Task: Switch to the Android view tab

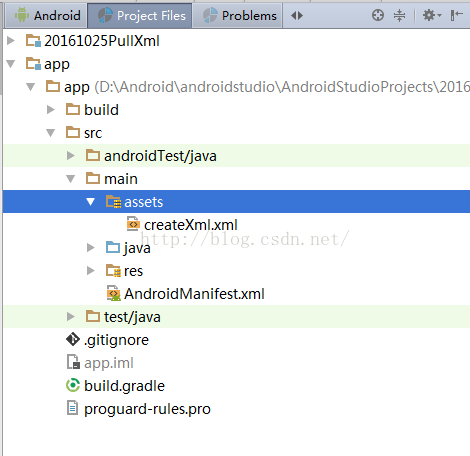Action: 46,15
